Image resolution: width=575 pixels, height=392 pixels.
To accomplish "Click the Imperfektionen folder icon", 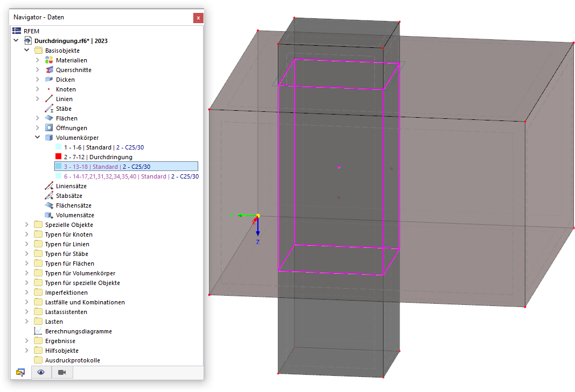I will 38,293.
